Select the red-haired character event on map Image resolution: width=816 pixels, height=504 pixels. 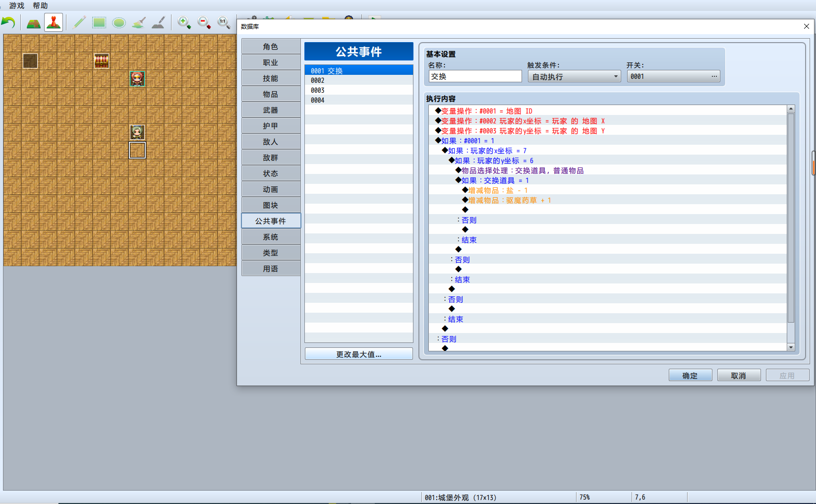tap(137, 79)
